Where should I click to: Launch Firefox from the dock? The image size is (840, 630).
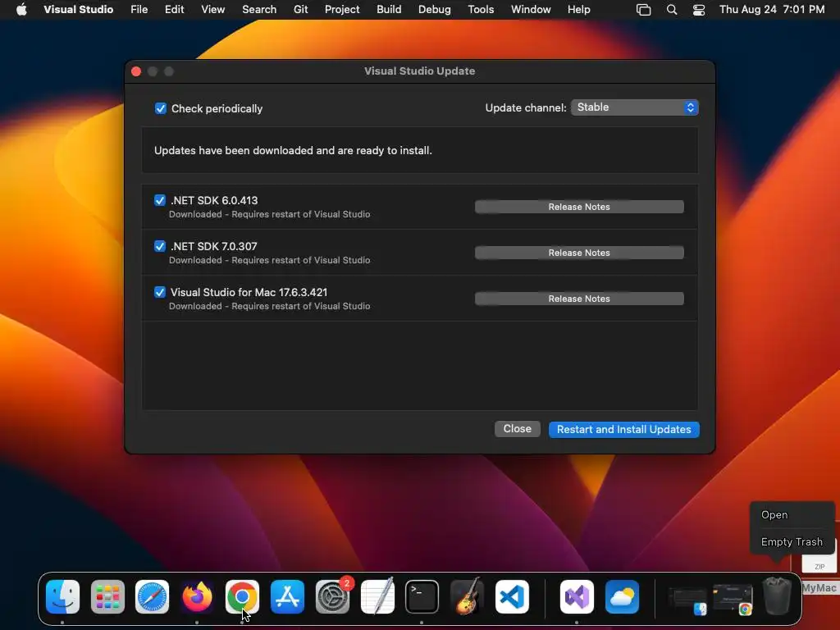click(x=197, y=596)
